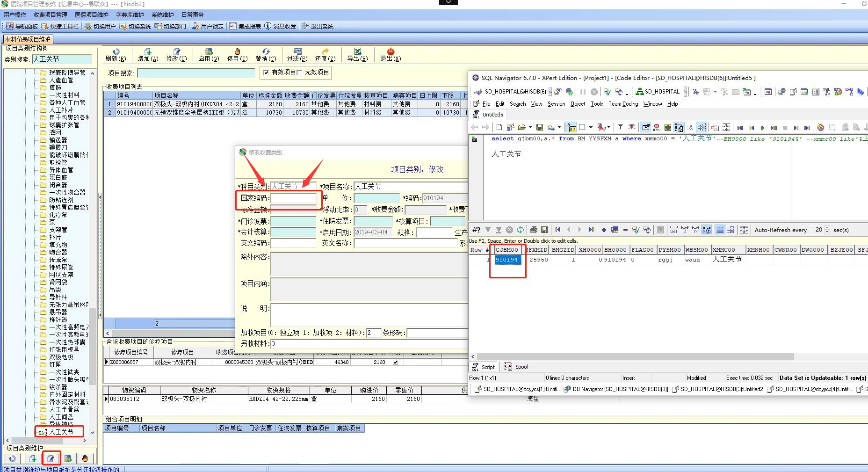Screen dimensions: 868x472
Task: Open the 收费项目管理 menu
Action: [x=51, y=15]
